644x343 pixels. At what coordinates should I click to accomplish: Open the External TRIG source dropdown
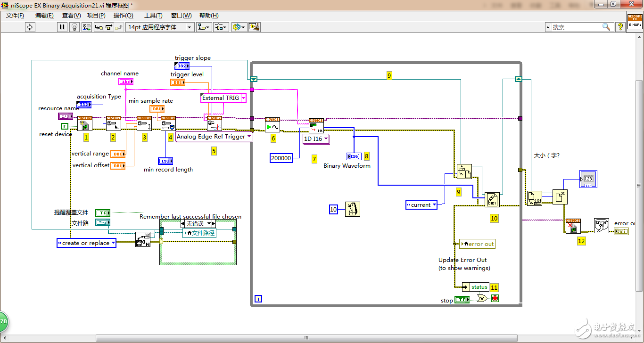coord(244,98)
